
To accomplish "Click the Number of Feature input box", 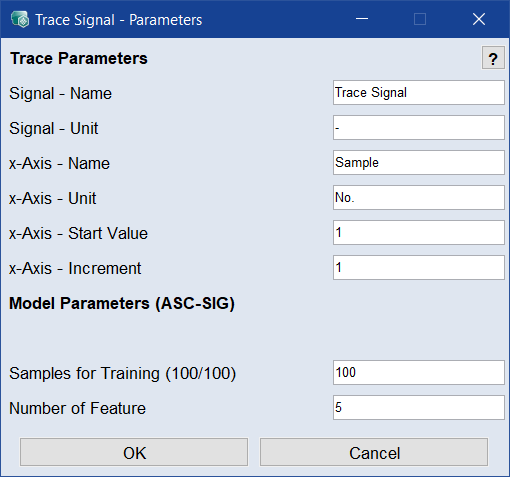I will point(419,407).
